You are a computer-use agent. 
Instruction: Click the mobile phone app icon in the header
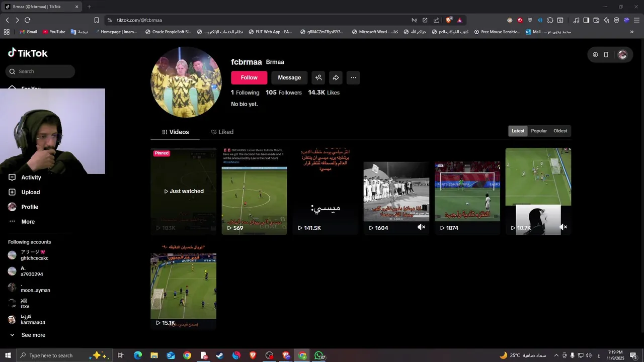(606, 55)
